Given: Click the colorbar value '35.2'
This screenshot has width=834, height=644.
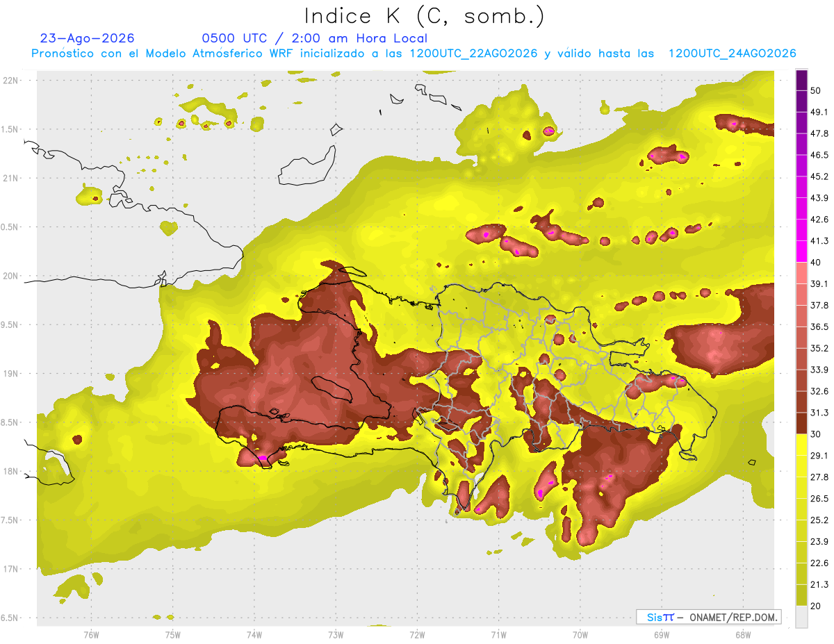Looking at the screenshot, I should tap(819, 348).
